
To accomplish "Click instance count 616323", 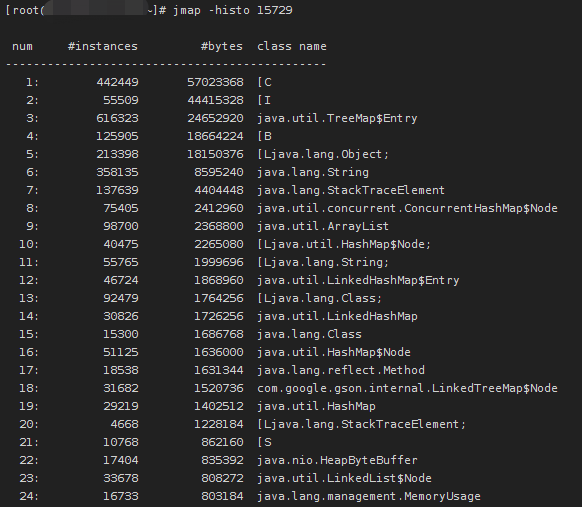I will coord(117,118).
